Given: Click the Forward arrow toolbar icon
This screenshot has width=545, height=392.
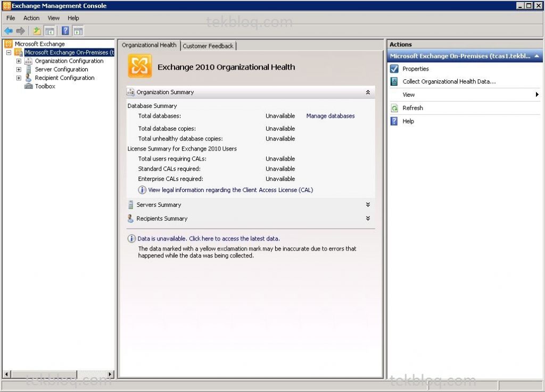Looking at the screenshot, I should coord(21,31).
